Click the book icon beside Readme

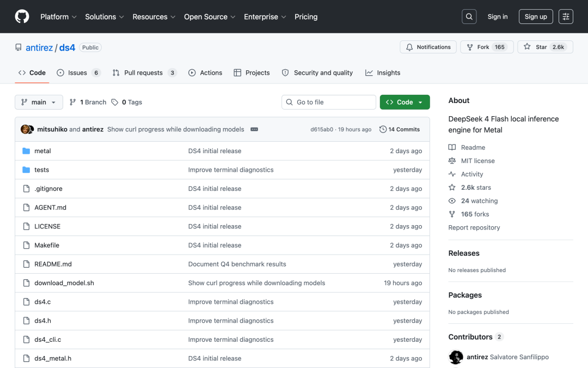[452, 147]
